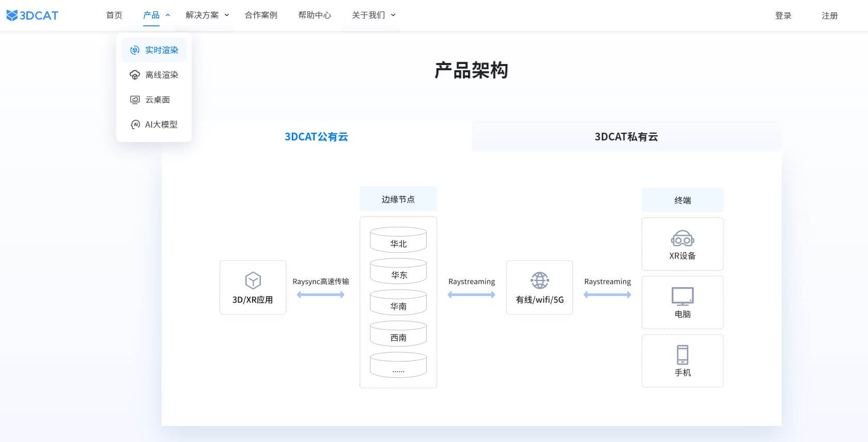Click the ...... database cylinder
This screenshot has width=868, height=442.
[x=398, y=365]
